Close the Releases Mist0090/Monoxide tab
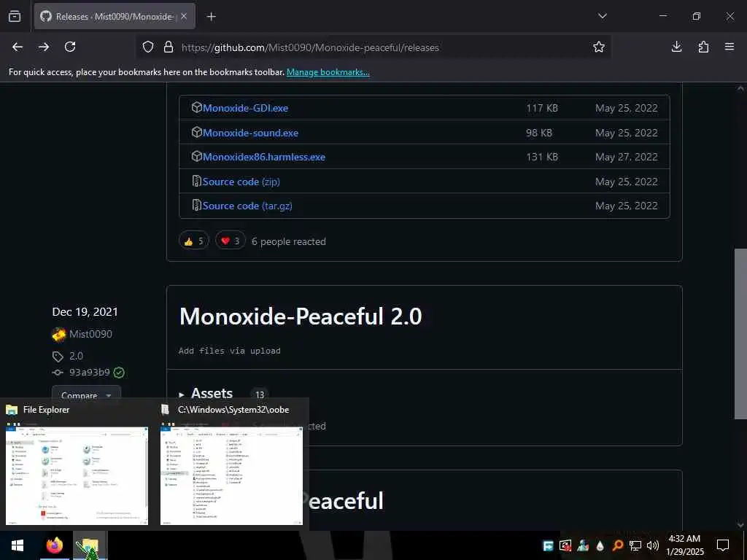The image size is (747, 560). [184, 16]
